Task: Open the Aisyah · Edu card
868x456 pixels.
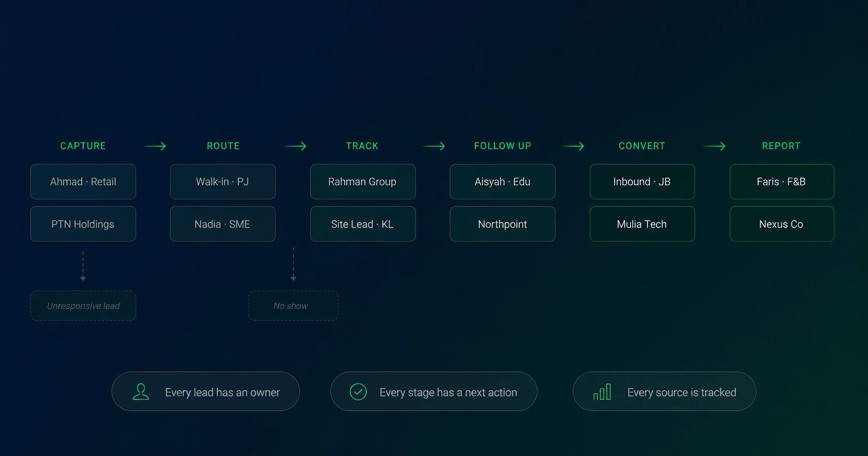Action: click(x=502, y=182)
